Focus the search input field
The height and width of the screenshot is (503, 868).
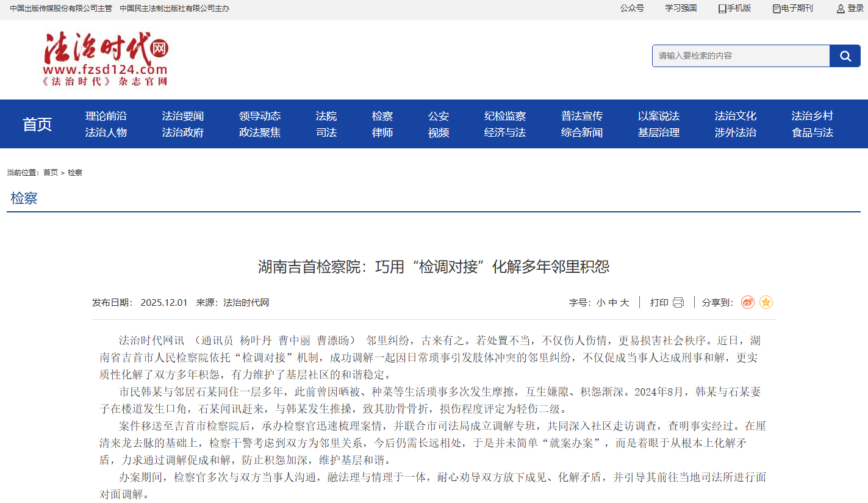tap(741, 56)
